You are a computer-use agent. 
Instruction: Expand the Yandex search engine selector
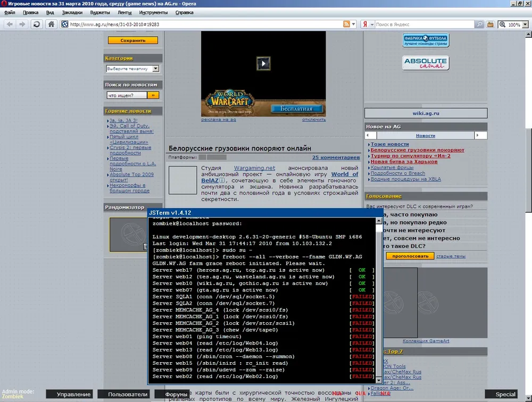click(371, 24)
